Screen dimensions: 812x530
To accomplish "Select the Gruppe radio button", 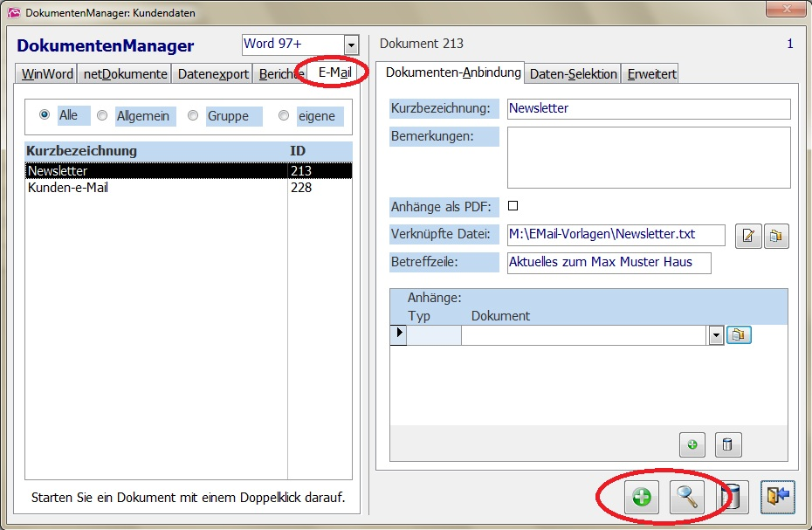I will pos(193,115).
